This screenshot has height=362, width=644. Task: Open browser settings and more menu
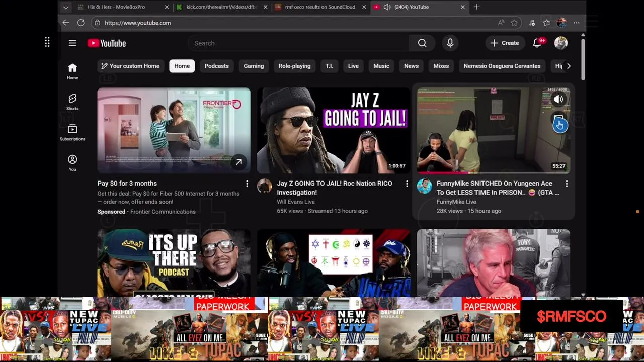577,23
